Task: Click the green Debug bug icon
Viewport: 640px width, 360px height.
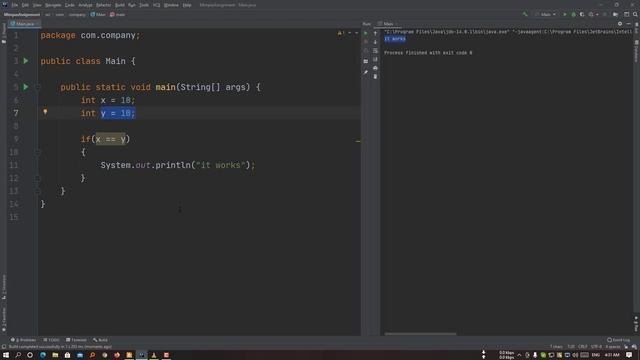Action: (573, 14)
